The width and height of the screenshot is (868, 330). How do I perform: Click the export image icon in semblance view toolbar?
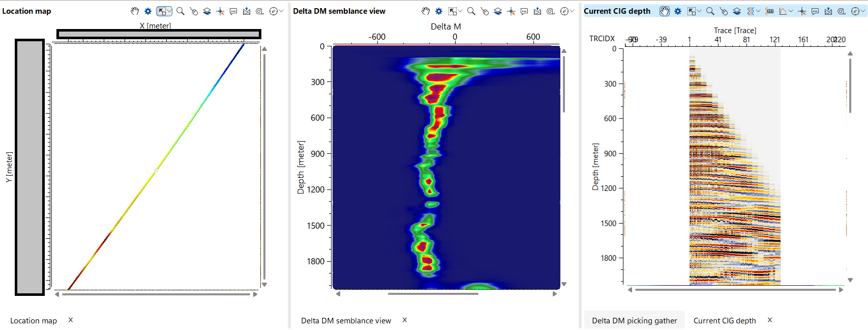537,11
